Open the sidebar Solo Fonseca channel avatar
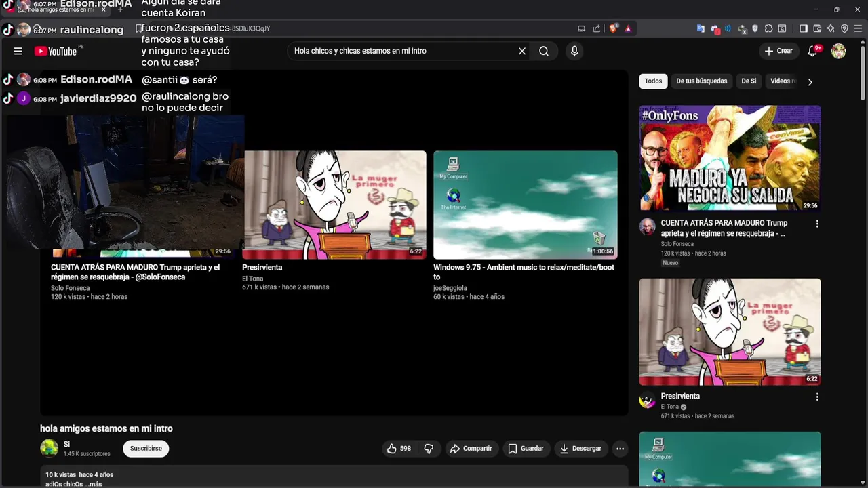The height and width of the screenshot is (488, 868). [x=647, y=226]
